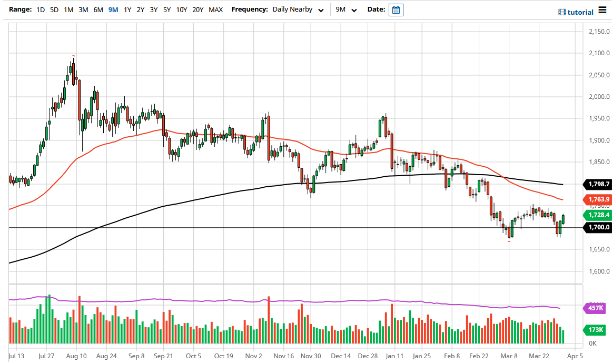
Task: Click the 1,700.0 horizontal line label
Action: pyautogui.click(x=598, y=228)
